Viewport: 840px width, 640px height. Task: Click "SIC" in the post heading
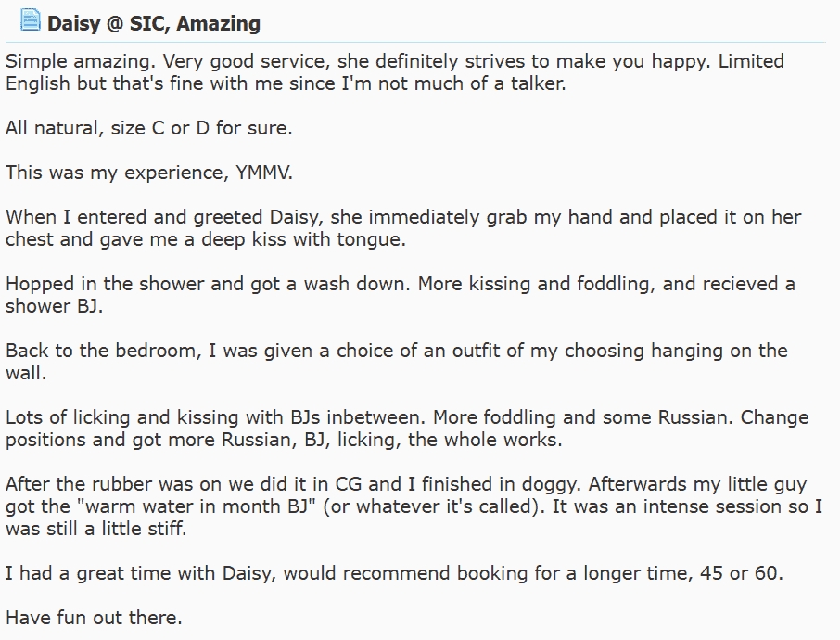[x=150, y=24]
